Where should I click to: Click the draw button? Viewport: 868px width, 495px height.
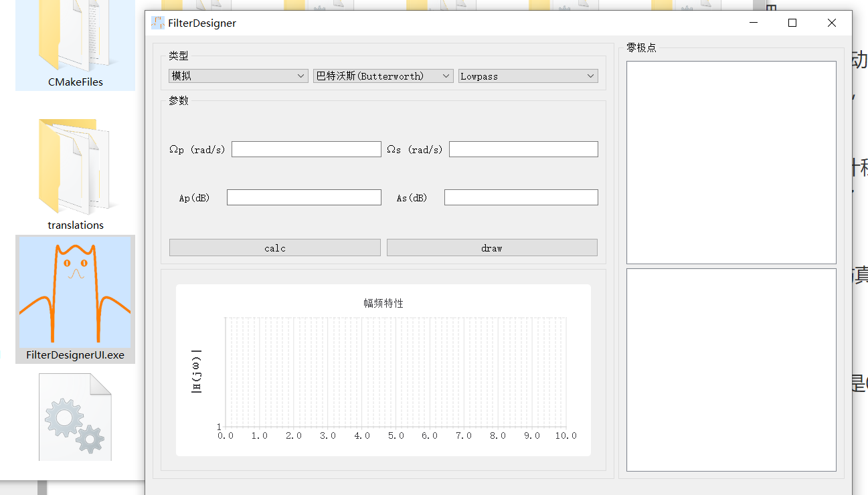click(x=492, y=248)
